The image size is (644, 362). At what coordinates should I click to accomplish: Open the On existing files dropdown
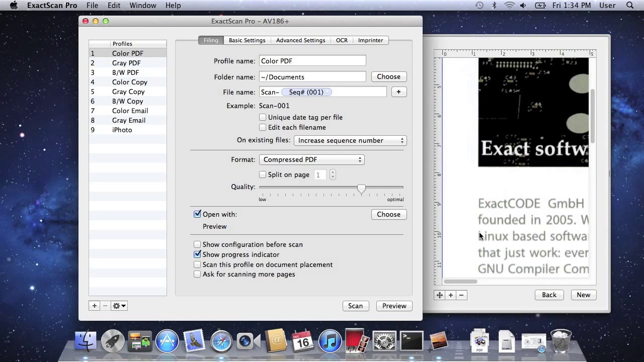tap(350, 140)
